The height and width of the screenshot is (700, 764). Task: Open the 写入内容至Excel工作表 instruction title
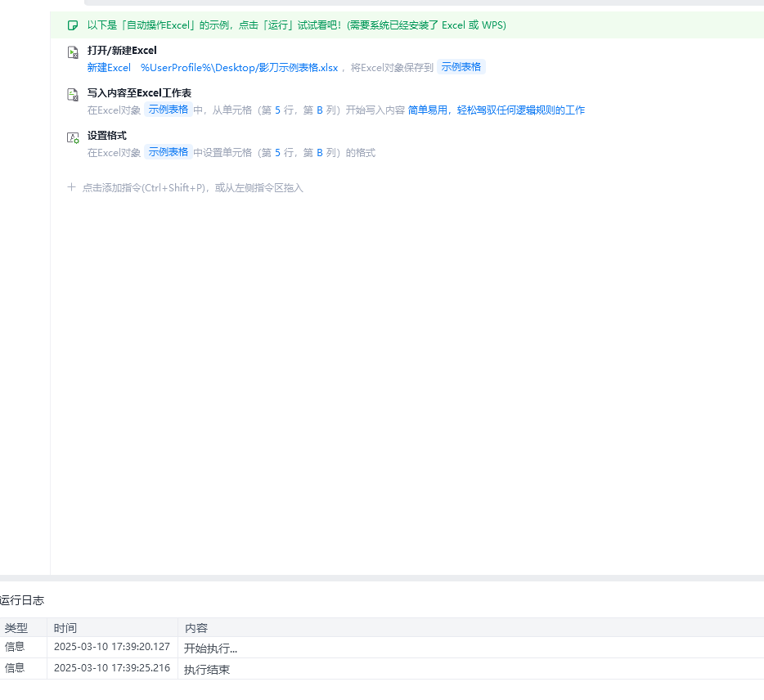[139, 92]
